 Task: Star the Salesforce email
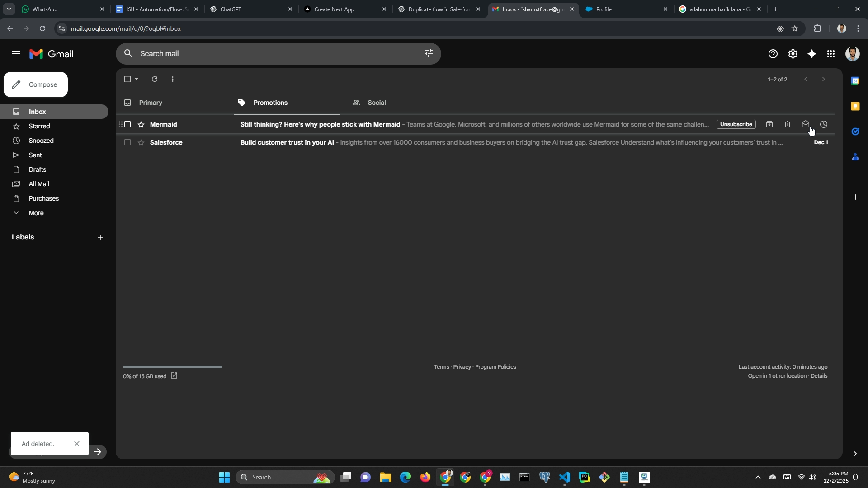[x=141, y=142]
